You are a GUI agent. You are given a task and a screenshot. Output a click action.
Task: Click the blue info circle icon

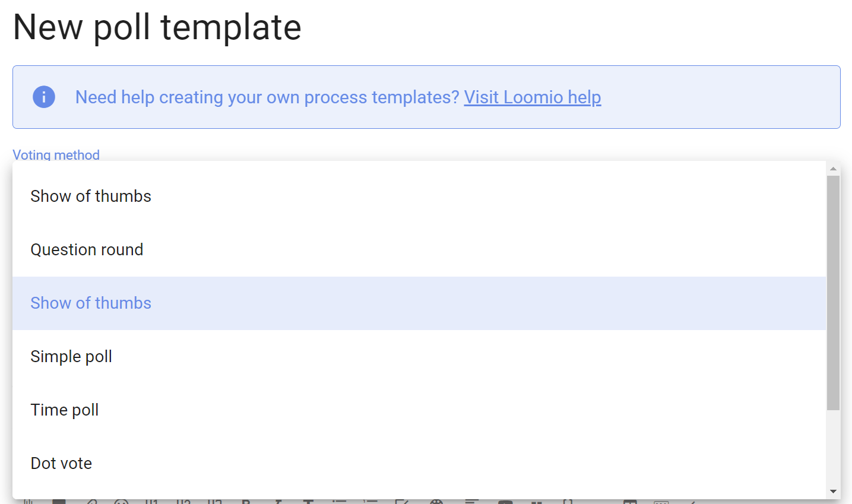pyautogui.click(x=44, y=97)
